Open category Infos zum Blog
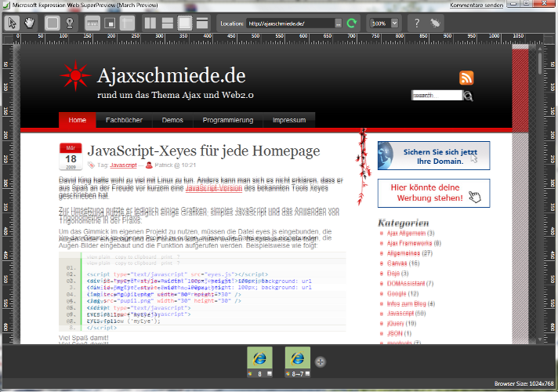 pos(407,303)
